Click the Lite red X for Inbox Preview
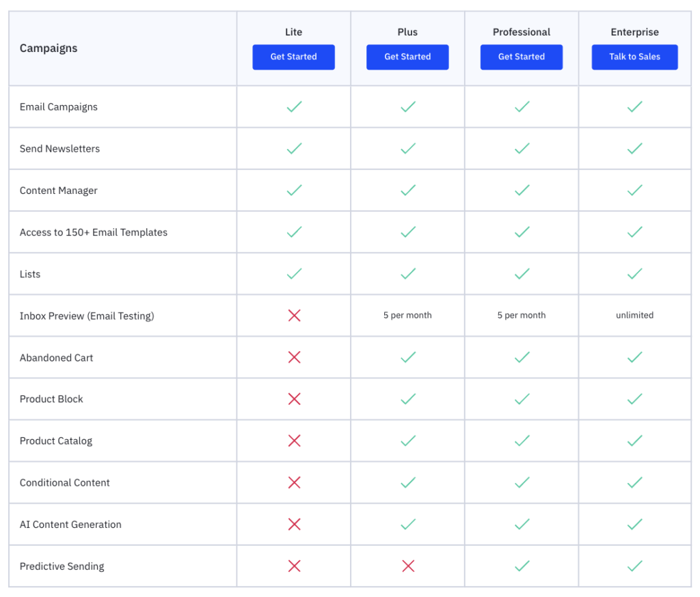The width and height of the screenshot is (700, 597). 294,316
